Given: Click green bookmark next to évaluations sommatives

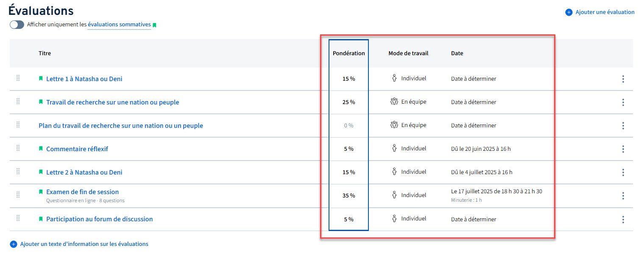Looking at the screenshot, I should point(155,25).
